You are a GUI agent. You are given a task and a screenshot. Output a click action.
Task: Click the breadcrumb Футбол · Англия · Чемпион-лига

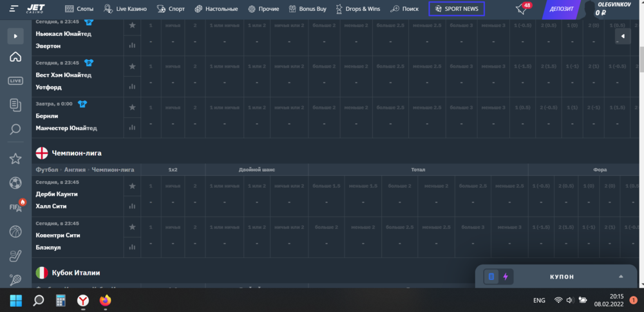click(85, 170)
